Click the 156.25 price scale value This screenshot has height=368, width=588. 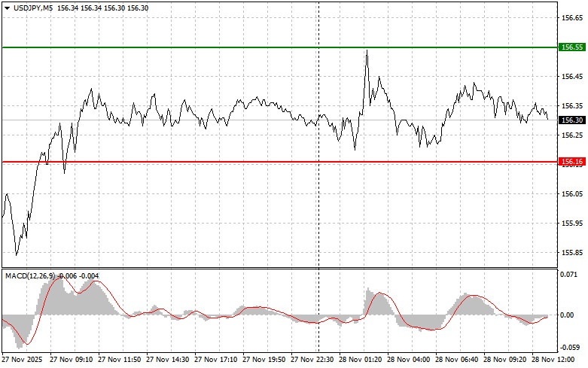(x=572, y=135)
